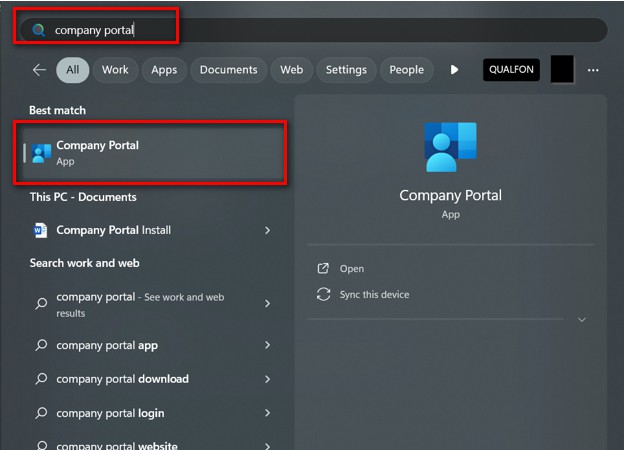Image resolution: width=624 pixels, height=450 pixels.
Task: Click the sync arrows icon
Action: pyautogui.click(x=324, y=294)
